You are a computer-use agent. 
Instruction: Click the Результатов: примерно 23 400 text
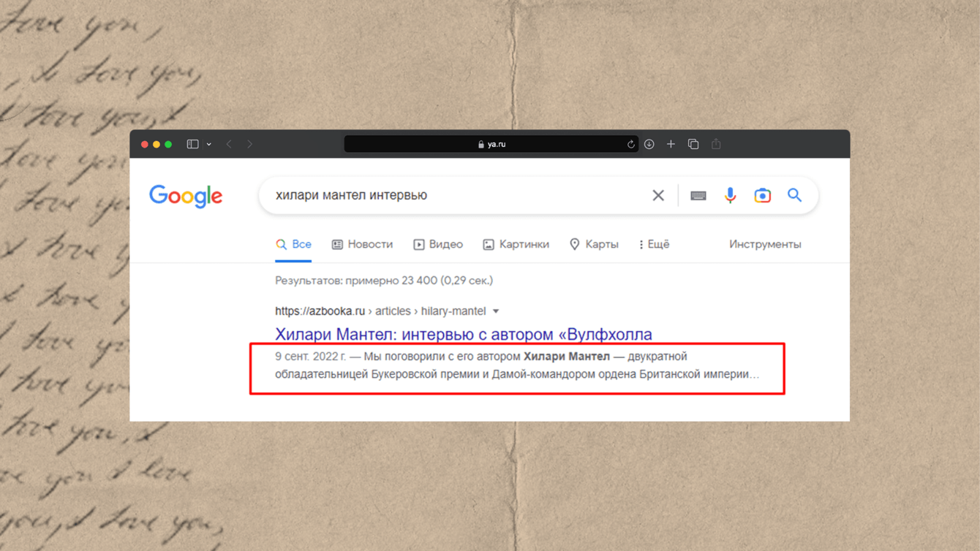384,281
